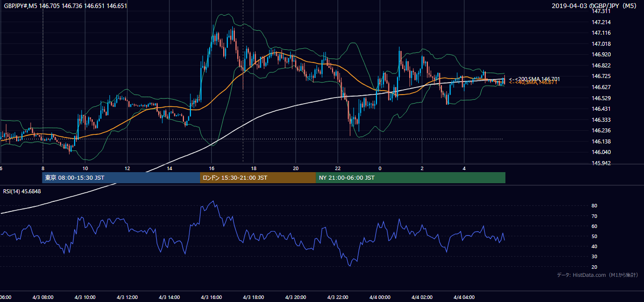Click price axis label 147.311

(x=601, y=11)
